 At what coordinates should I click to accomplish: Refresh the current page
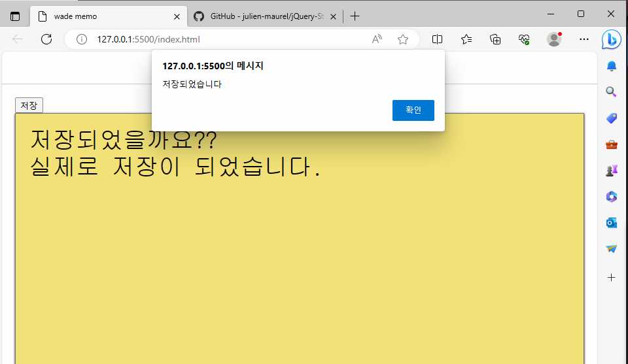[46, 39]
